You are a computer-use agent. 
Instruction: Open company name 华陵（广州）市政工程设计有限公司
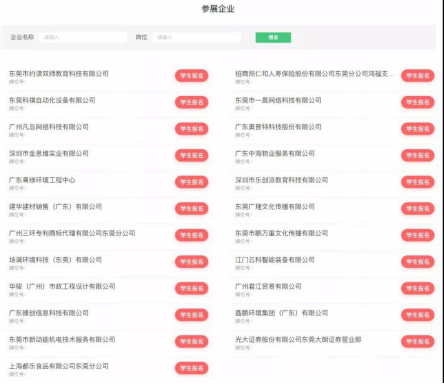[62, 286]
